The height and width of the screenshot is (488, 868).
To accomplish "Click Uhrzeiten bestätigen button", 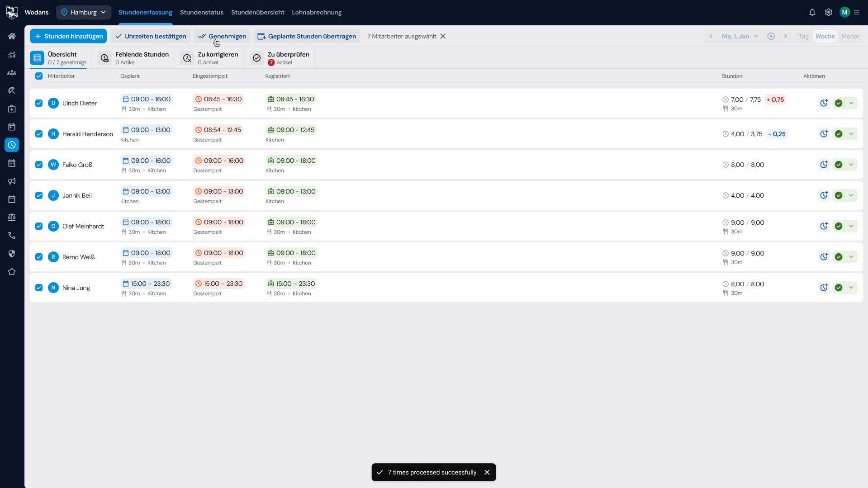I will tap(151, 36).
